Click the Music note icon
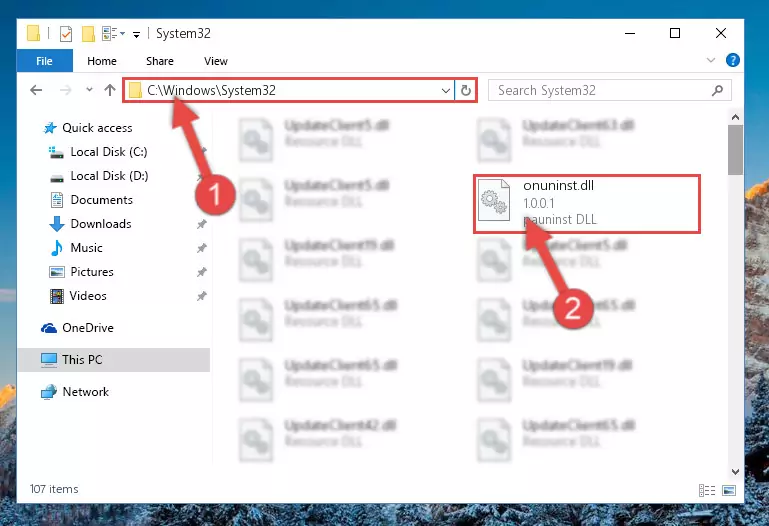The height and width of the screenshot is (526, 769). 57,248
